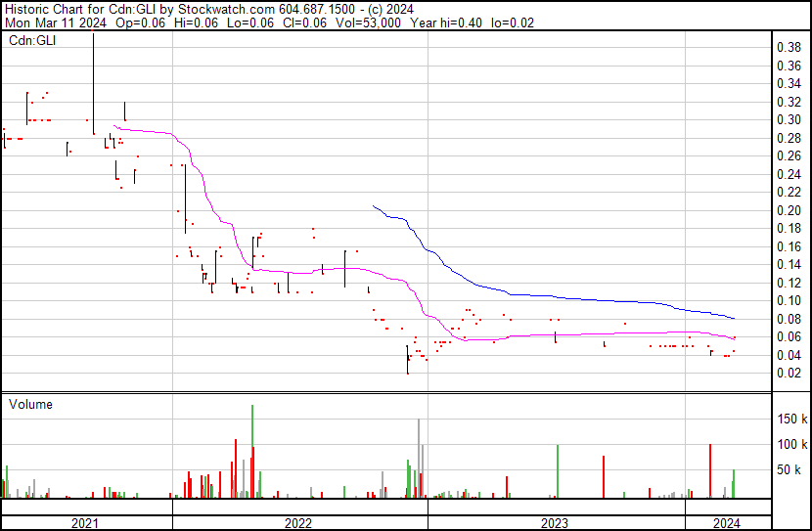Click the 'Vol=53,000' value in the header

click(x=368, y=22)
